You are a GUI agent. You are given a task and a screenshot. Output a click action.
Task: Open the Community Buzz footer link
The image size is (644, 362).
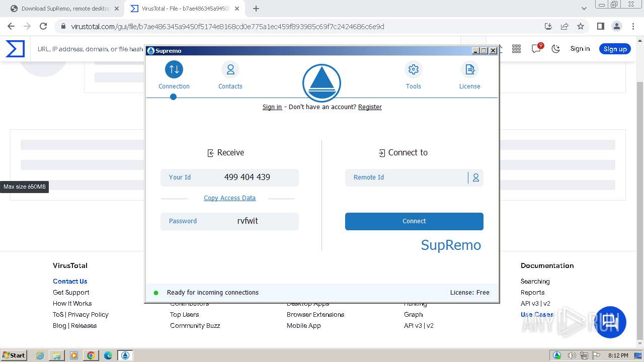(x=195, y=326)
